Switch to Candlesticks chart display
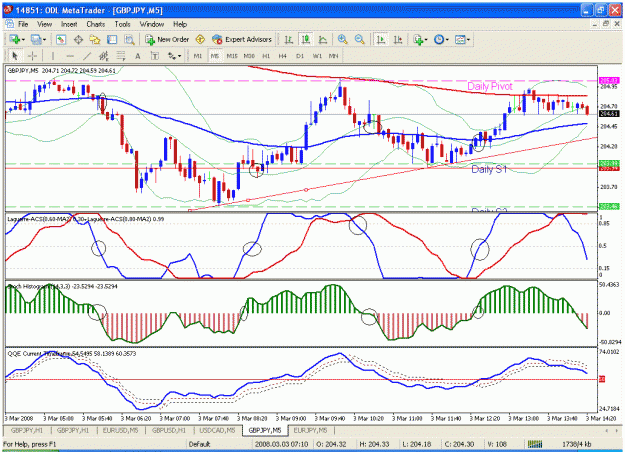Viewport: 625px width, 452px height. pos(306,39)
